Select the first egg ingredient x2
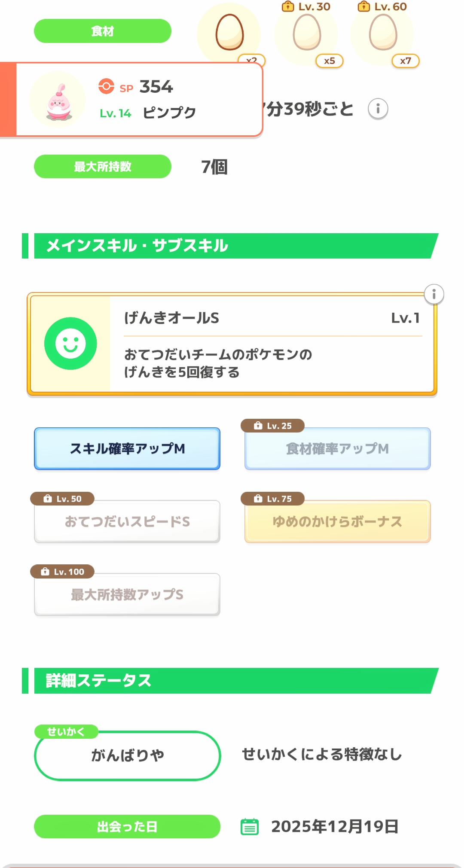Image resolution: width=464 pixels, height=868 pixels. 229,32
